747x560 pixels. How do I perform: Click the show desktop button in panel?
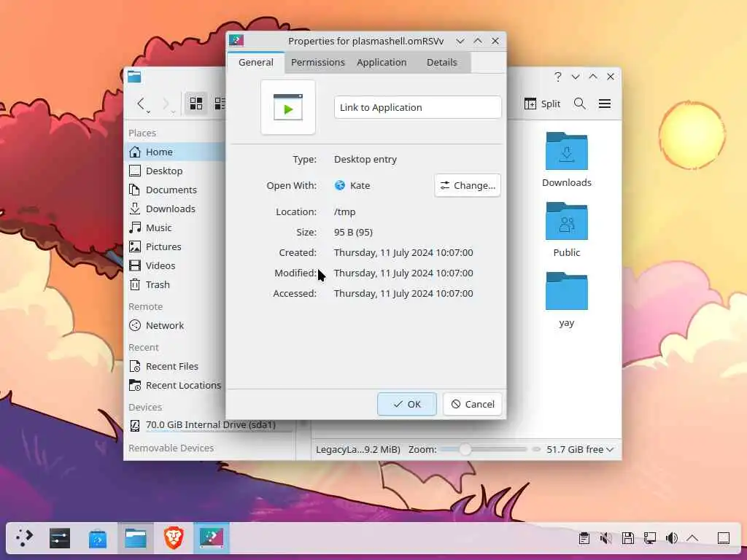tap(724, 538)
